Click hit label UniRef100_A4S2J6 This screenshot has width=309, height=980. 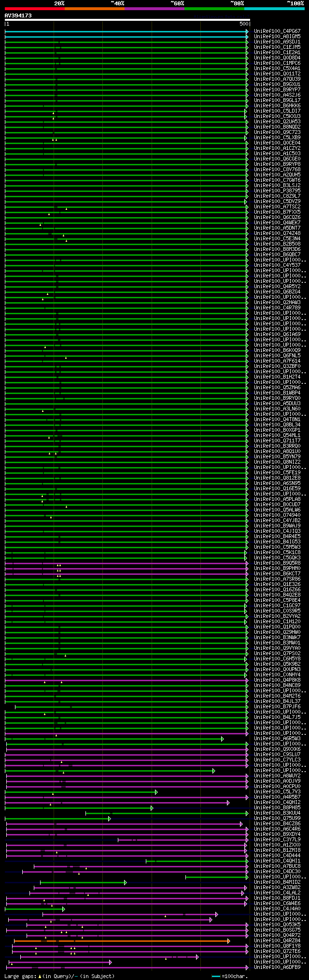point(277,95)
